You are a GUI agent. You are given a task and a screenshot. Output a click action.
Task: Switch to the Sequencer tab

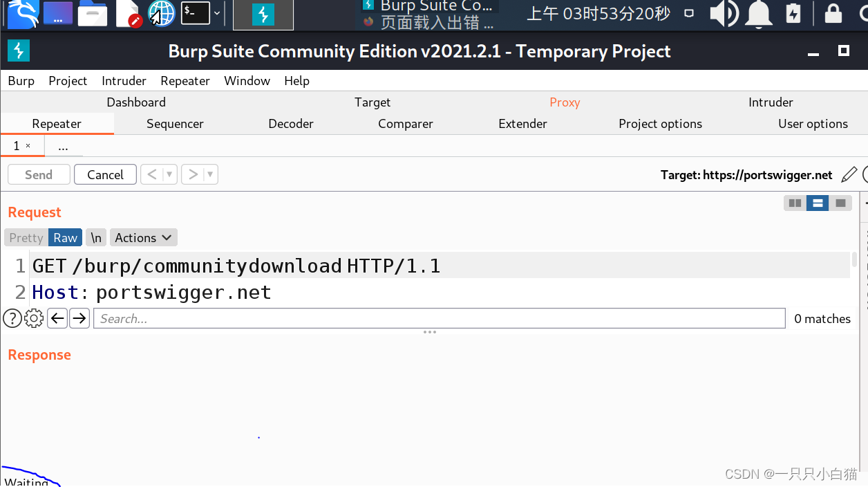[x=175, y=124]
